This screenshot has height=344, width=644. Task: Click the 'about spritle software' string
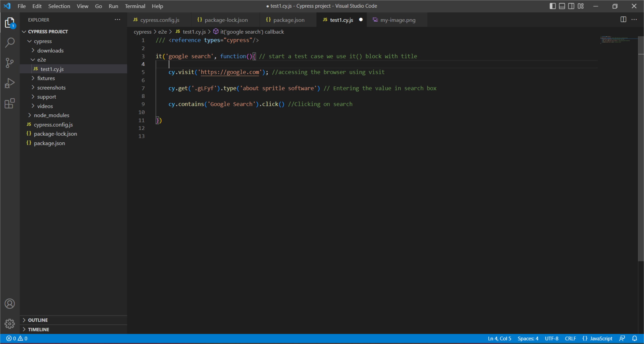pyautogui.click(x=278, y=88)
